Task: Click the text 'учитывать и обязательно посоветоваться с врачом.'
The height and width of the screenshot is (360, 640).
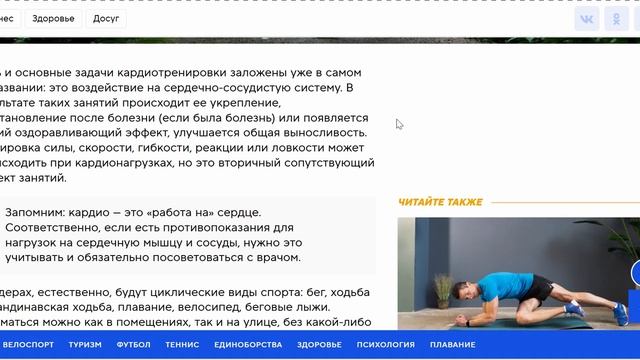Action: (x=153, y=258)
